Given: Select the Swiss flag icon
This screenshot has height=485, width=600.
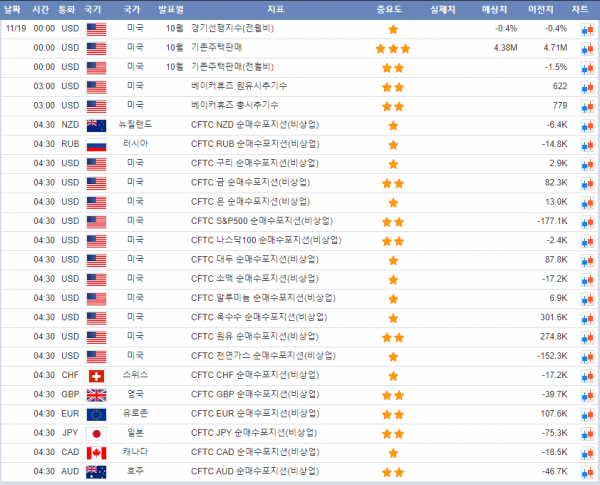Looking at the screenshot, I should pos(96,375).
